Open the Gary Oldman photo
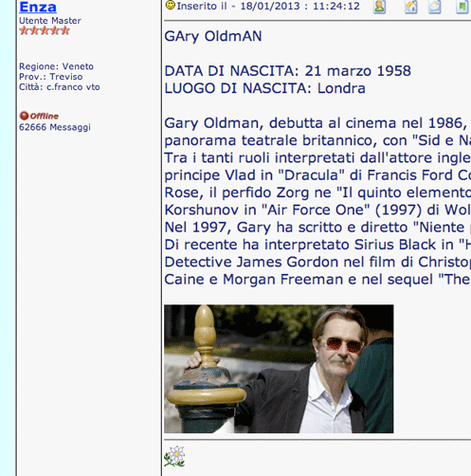Image resolution: width=471 pixels, height=476 pixels. click(279, 369)
